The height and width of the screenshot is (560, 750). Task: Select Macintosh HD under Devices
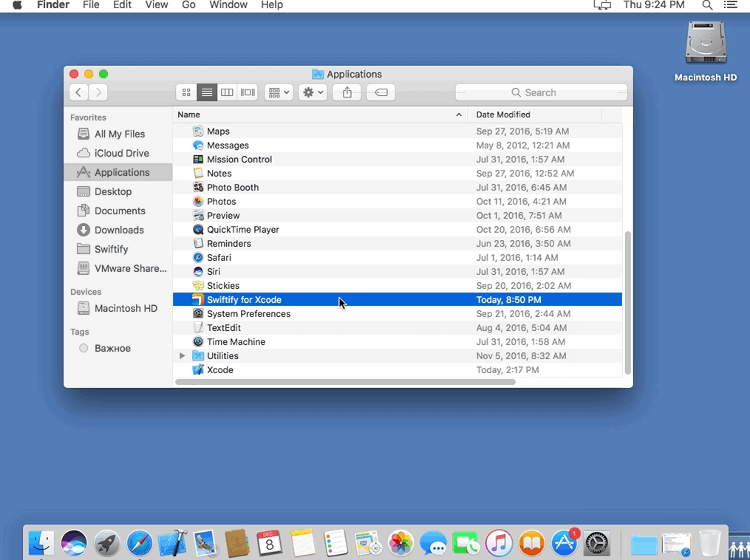pos(118,309)
